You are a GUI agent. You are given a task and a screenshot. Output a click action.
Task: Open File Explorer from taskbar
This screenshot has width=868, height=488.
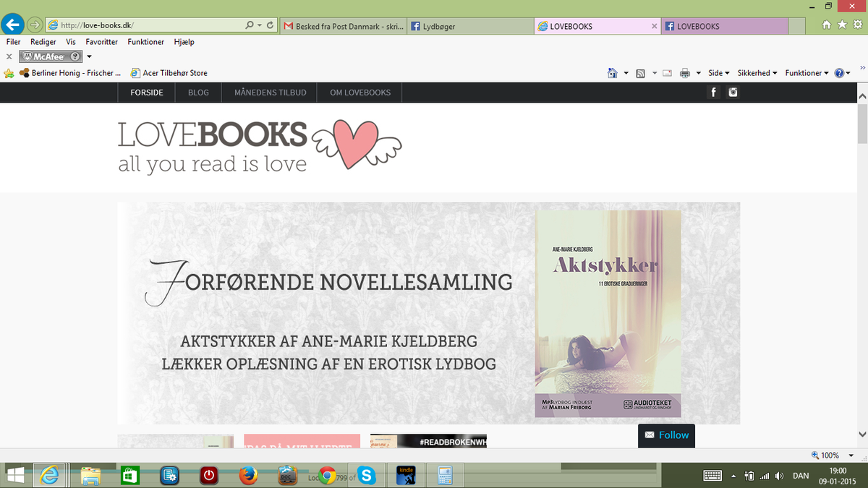[x=90, y=476]
